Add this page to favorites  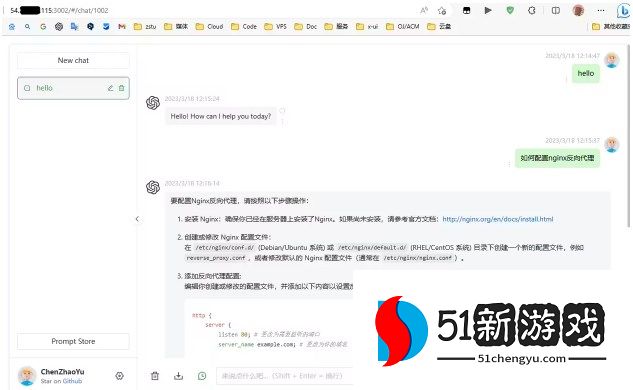(x=442, y=10)
